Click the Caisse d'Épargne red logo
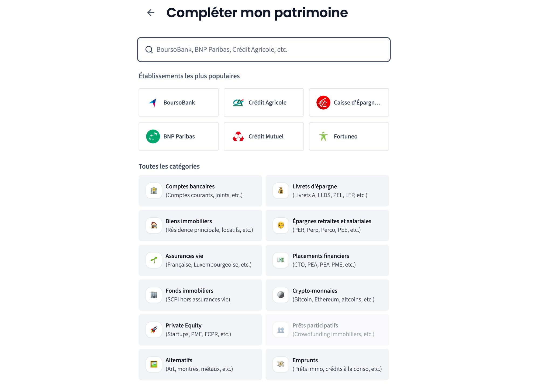 pyautogui.click(x=323, y=103)
